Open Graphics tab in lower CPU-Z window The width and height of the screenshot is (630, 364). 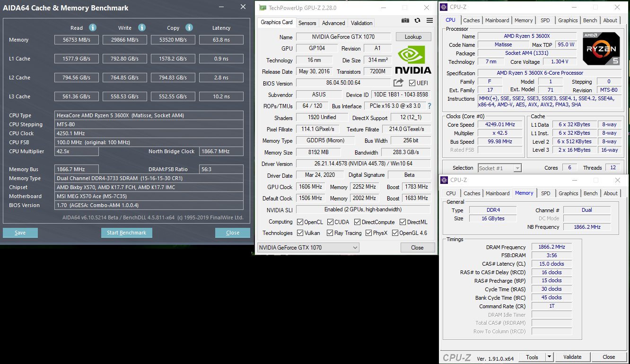pos(568,193)
